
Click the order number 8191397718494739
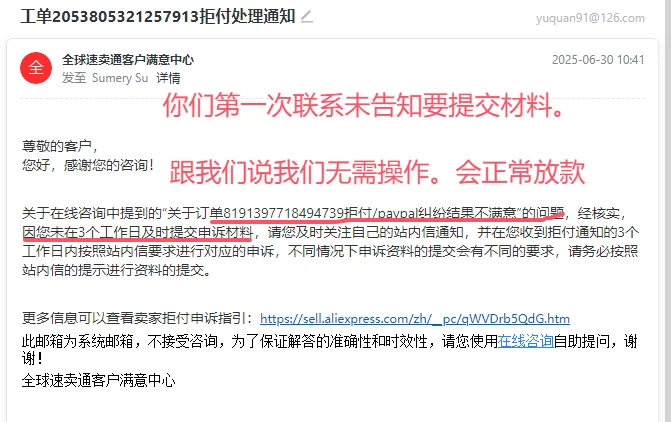[284, 213]
